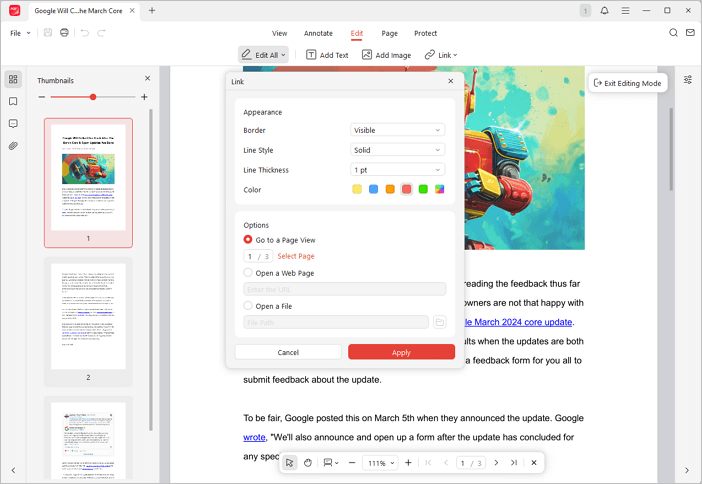Go to the previous page

pyautogui.click(x=446, y=463)
